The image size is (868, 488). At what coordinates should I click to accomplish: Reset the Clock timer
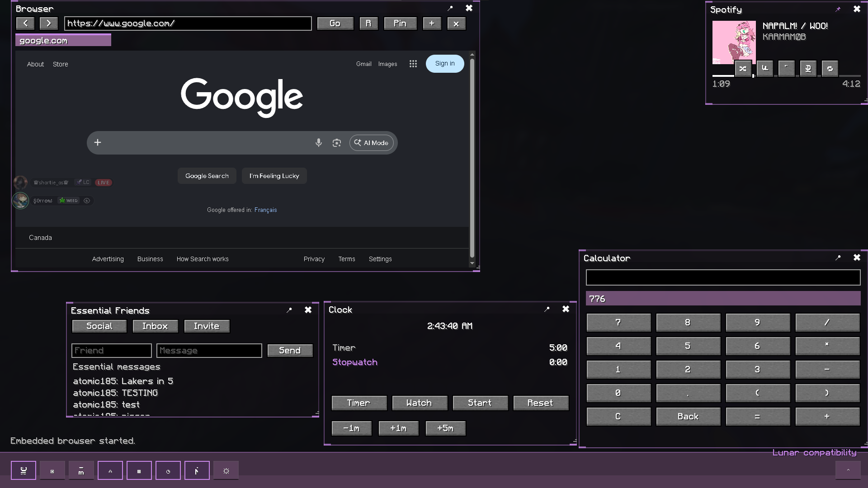(541, 403)
